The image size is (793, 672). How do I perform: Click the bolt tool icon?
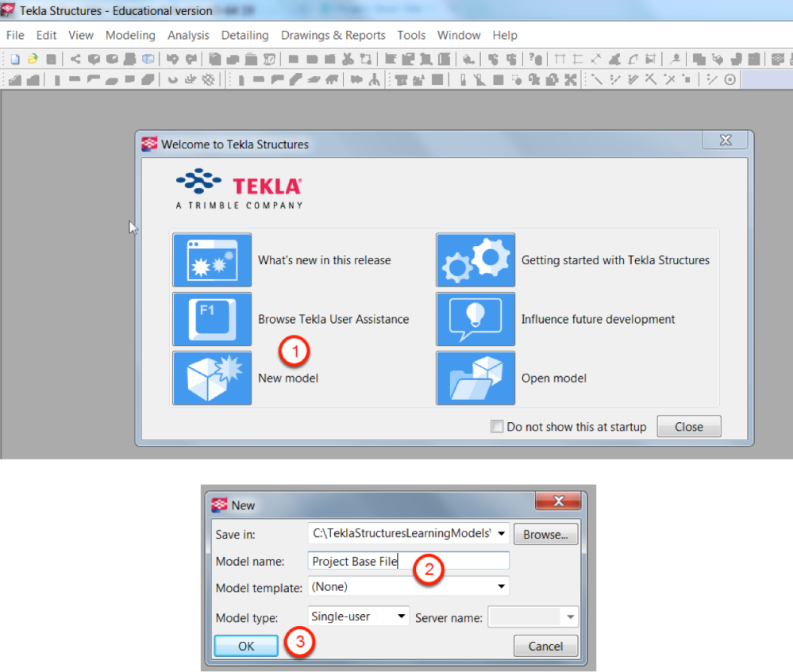click(x=356, y=79)
